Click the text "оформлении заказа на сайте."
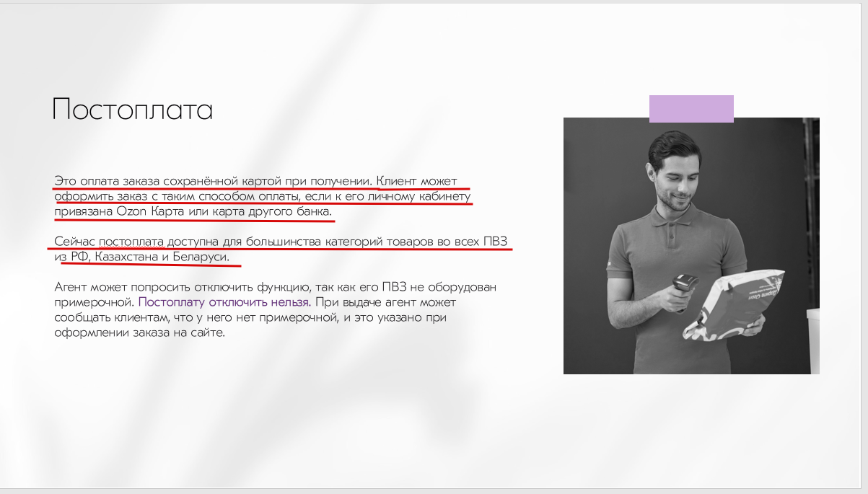Screen dimensions: 868x494 coord(140,332)
